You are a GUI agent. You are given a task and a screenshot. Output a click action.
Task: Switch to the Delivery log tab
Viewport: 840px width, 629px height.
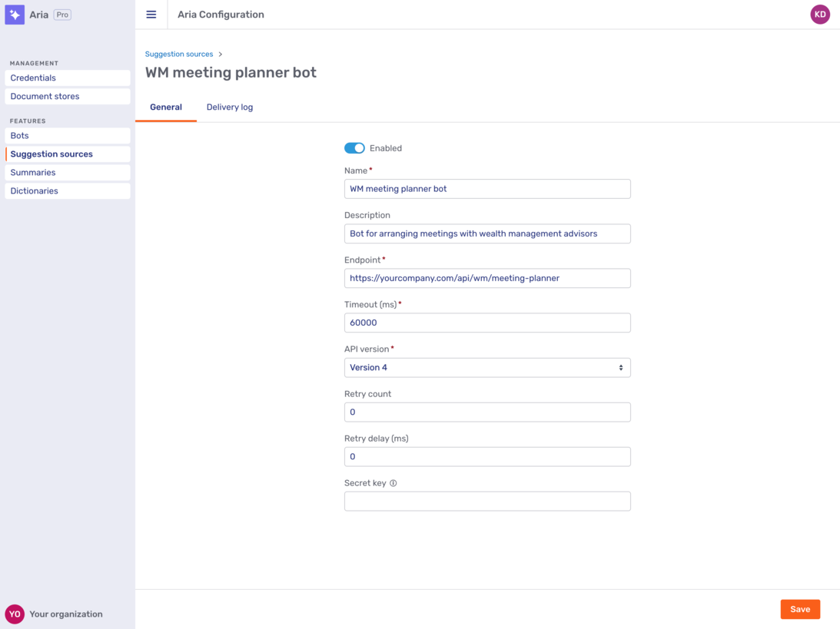[229, 107]
